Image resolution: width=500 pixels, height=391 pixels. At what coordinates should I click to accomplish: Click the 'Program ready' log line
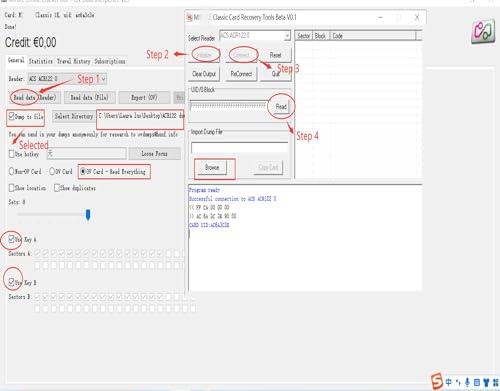coord(204,190)
